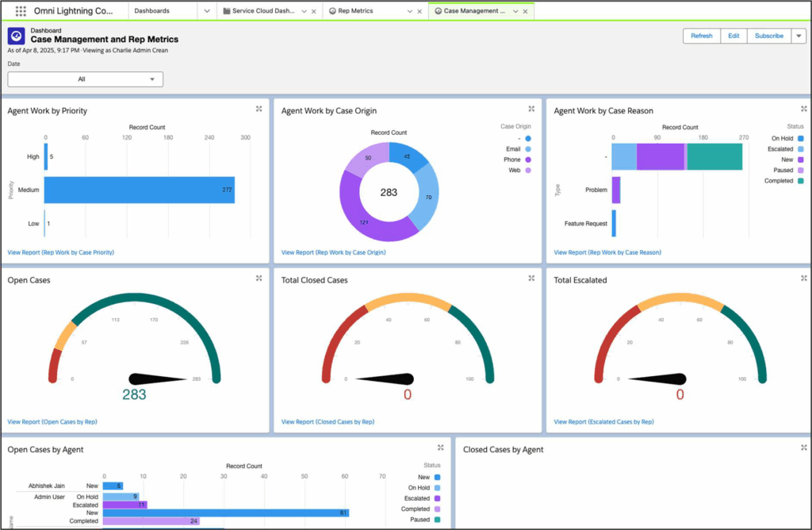The image size is (812, 530).
Task: Click the Phone legend color swatch
Action: click(528, 159)
